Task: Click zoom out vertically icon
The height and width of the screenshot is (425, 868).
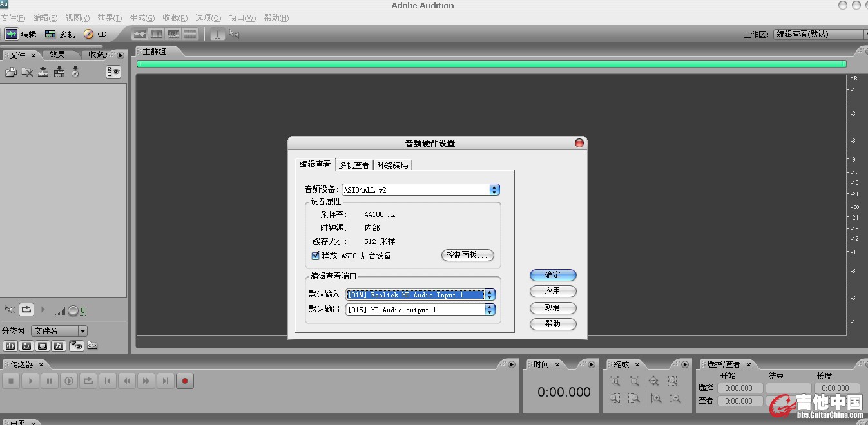Action: 675,399
